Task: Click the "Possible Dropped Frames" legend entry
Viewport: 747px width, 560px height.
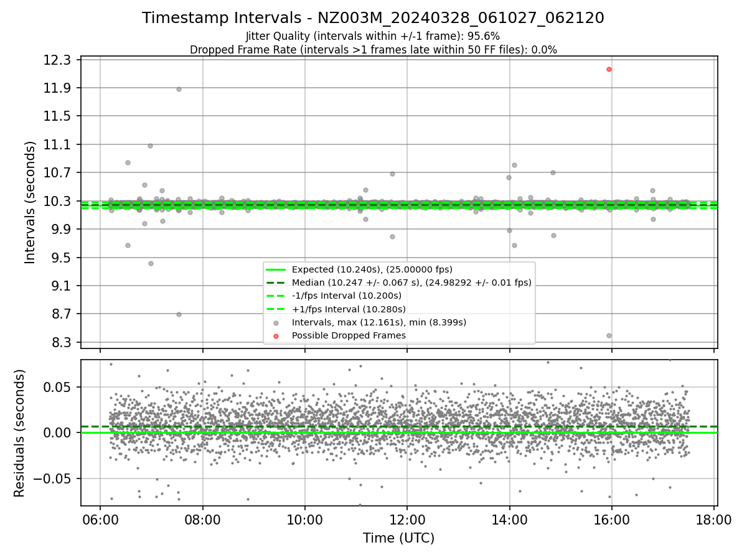Action: (x=349, y=335)
